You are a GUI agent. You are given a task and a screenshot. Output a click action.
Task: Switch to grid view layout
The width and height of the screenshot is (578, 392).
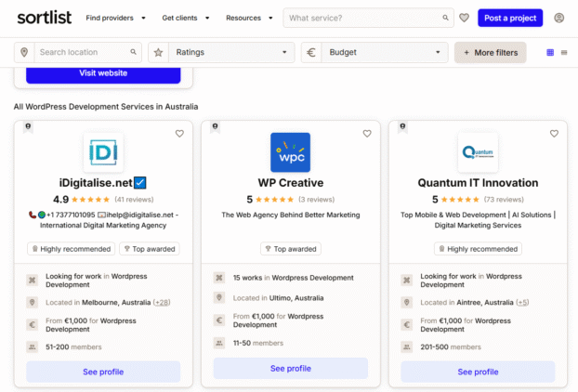coord(550,52)
